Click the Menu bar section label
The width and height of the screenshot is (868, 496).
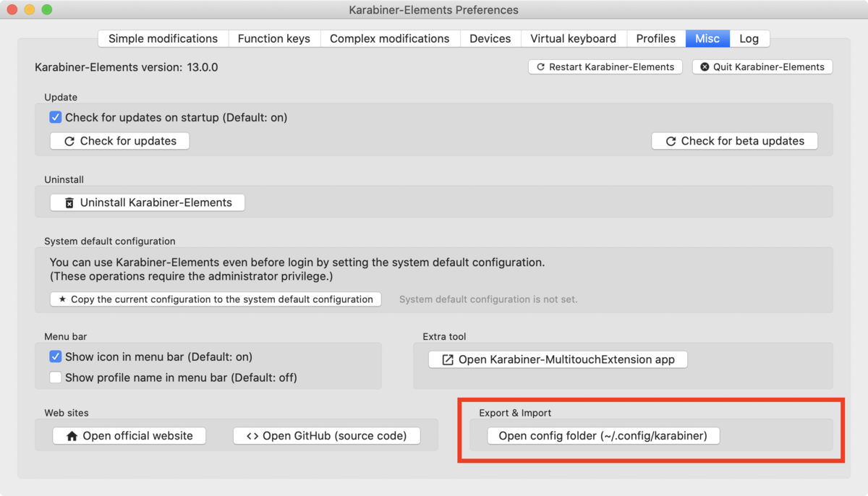click(x=65, y=336)
